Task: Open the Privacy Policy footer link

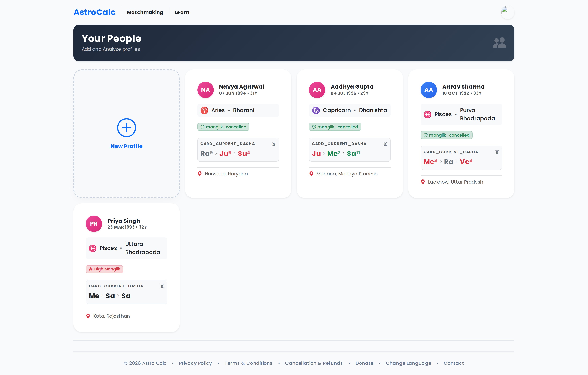Action: (x=195, y=363)
